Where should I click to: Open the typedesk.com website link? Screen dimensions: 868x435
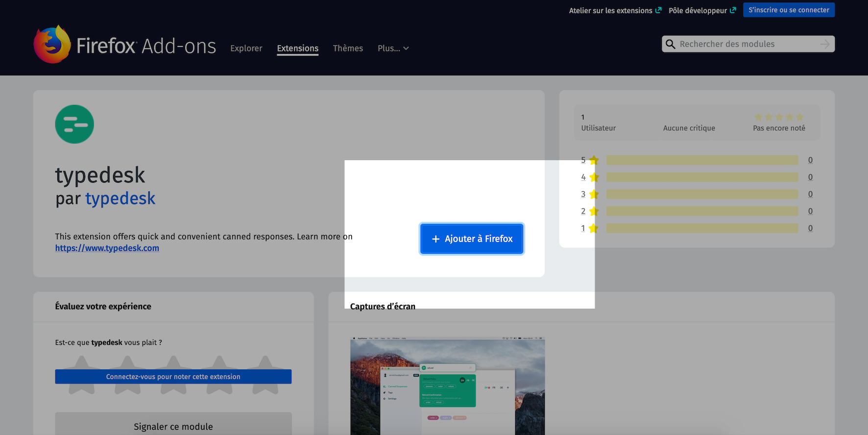107,248
